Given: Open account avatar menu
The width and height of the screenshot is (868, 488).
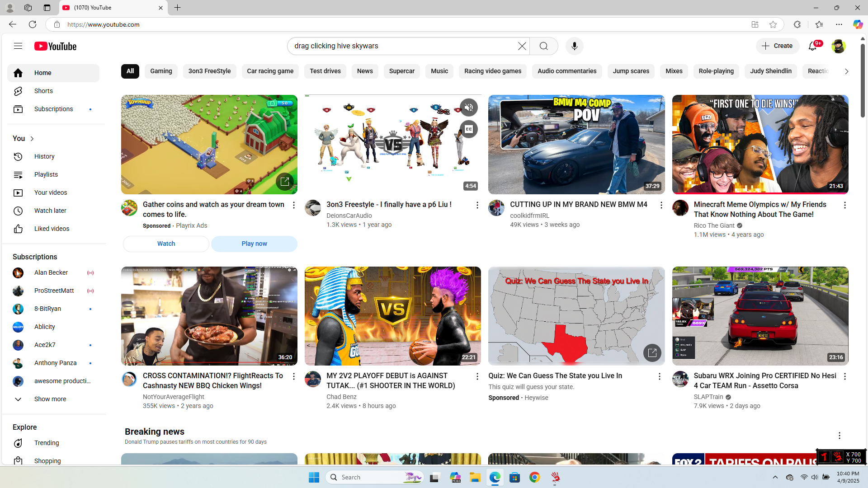Looking at the screenshot, I should click(838, 46).
